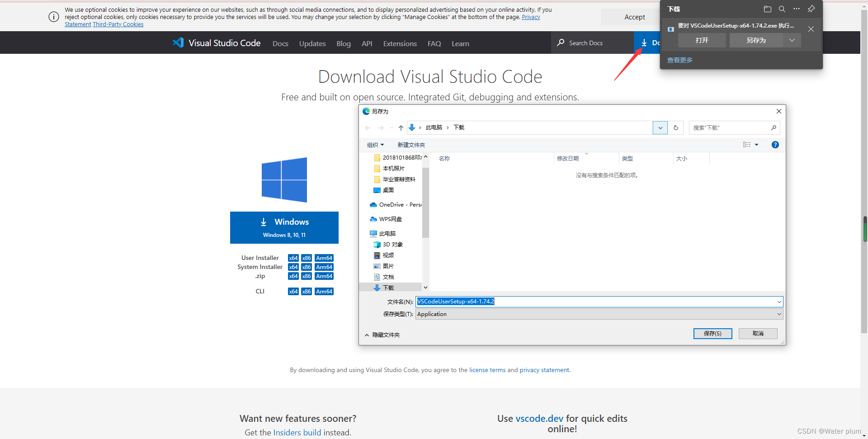The height and width of the screenshot is (439, 868).
Task: Expand the address bar path dropdown
Action: [x=660, y=128]
